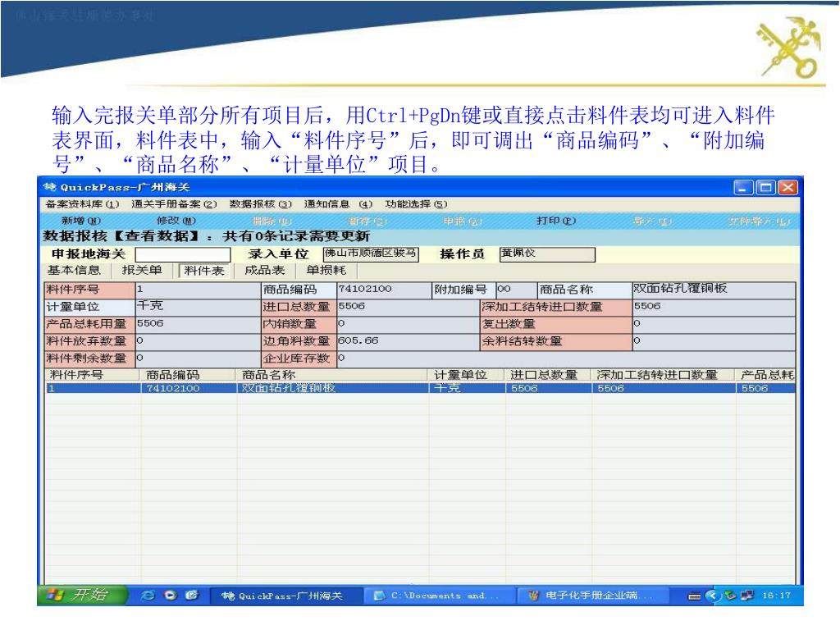840x630 pixels.
Task: Switch to the 成品表 tab
Action: 265,271
